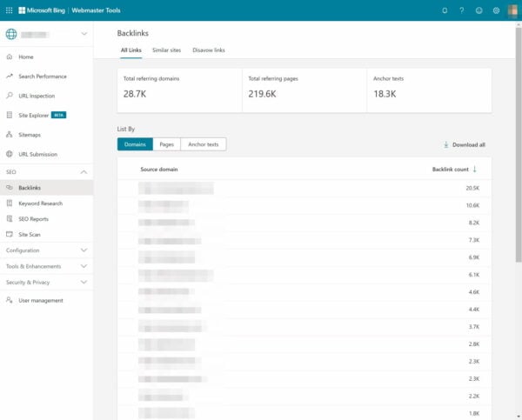Switch to Similar sites tab

point(167,50)
